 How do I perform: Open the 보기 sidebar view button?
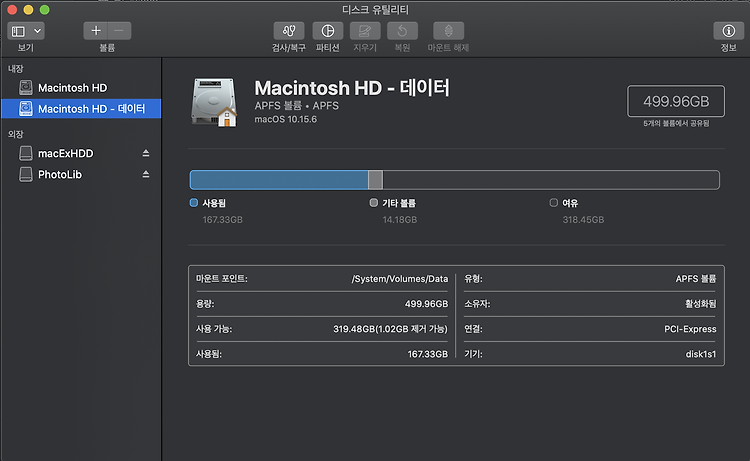click(x=18, y=32)
